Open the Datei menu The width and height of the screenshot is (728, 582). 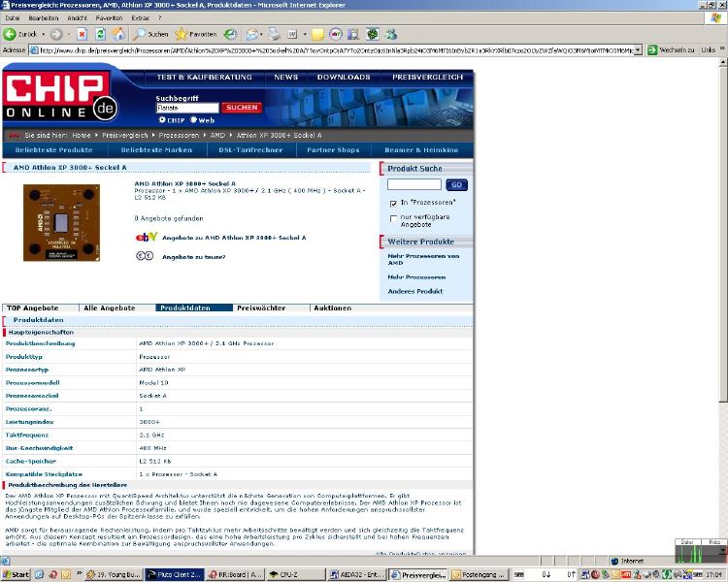(x=13, y=18)
